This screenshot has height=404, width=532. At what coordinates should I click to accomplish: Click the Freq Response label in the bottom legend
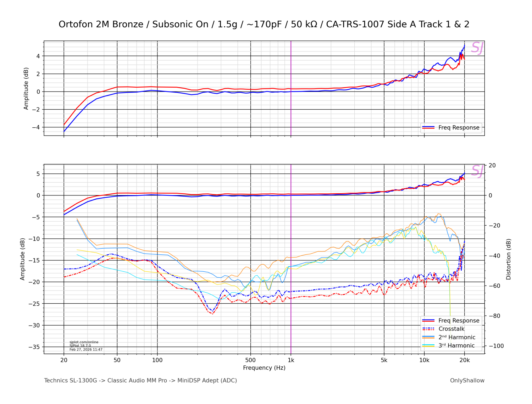click(x=459, y=321)
